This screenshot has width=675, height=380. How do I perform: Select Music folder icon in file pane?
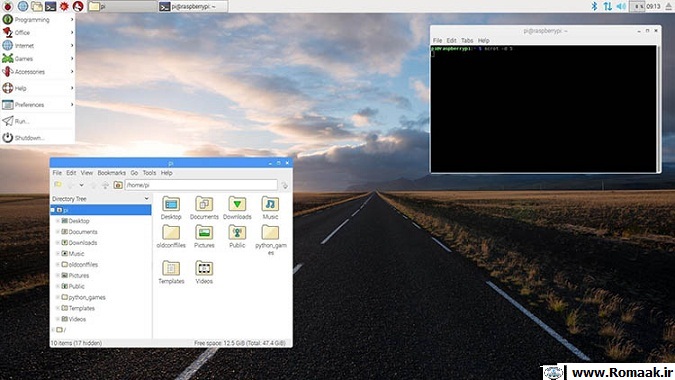pos(270,204)
